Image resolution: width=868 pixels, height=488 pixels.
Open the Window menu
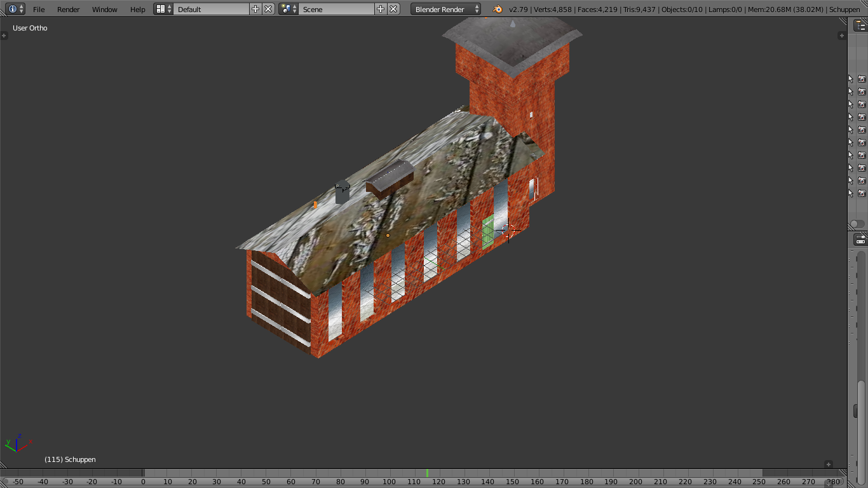pos(105,9)
